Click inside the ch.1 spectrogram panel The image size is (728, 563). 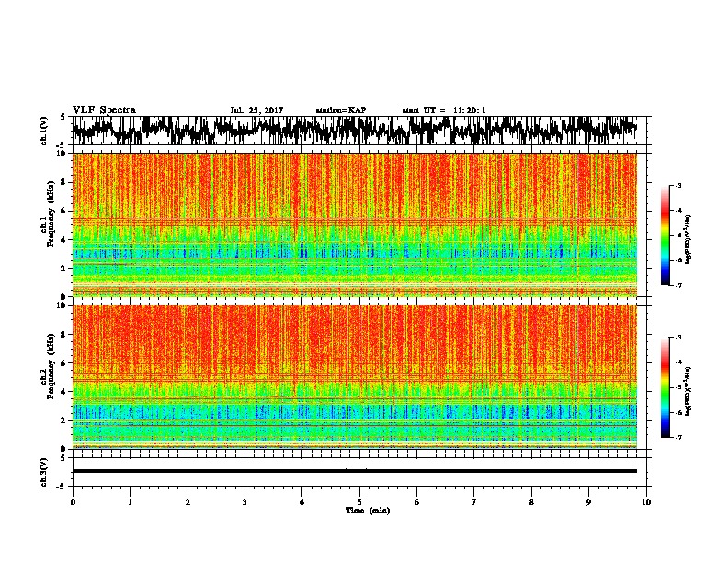[x=355, y=224]
